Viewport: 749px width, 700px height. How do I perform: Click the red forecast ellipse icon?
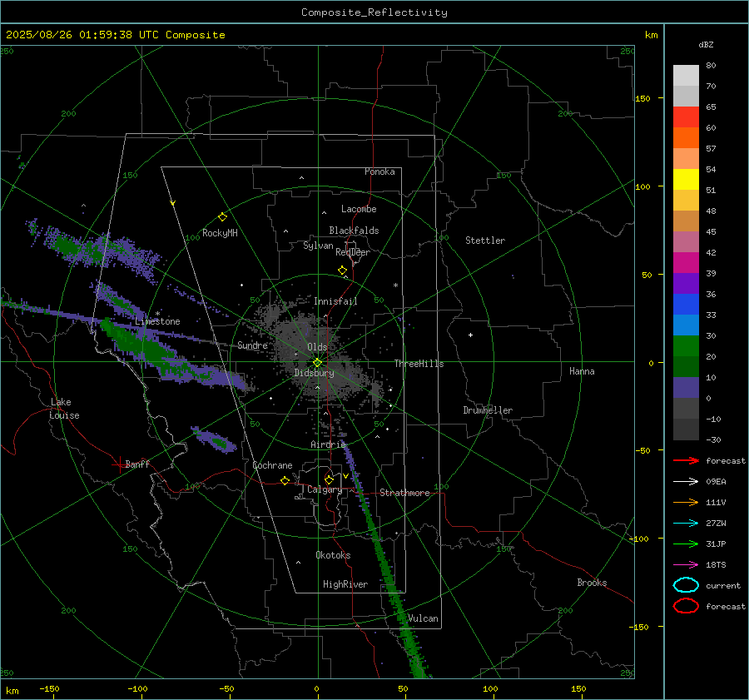[x=686, y=606]
